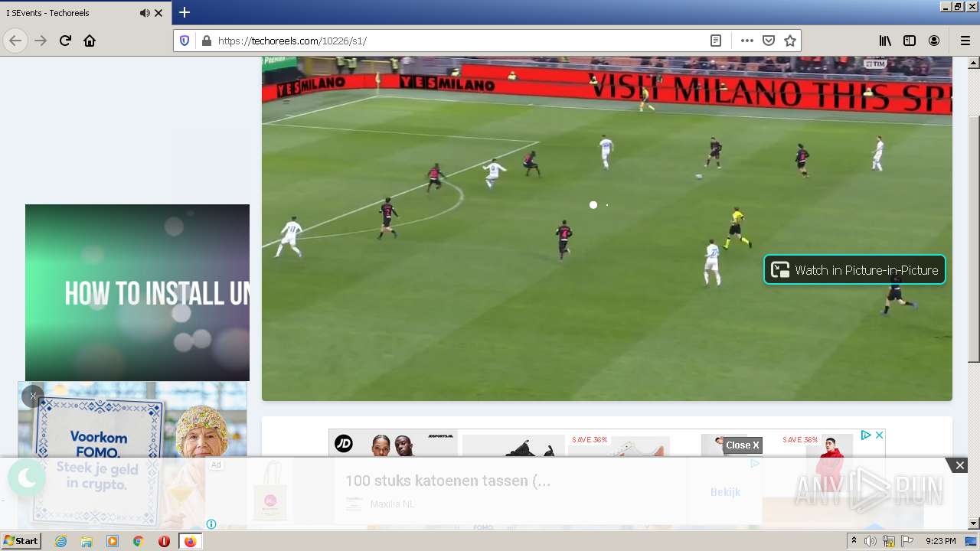Open the tracking protection shield icon
Viewport: 980px width, 551px height.
(185, 41)
